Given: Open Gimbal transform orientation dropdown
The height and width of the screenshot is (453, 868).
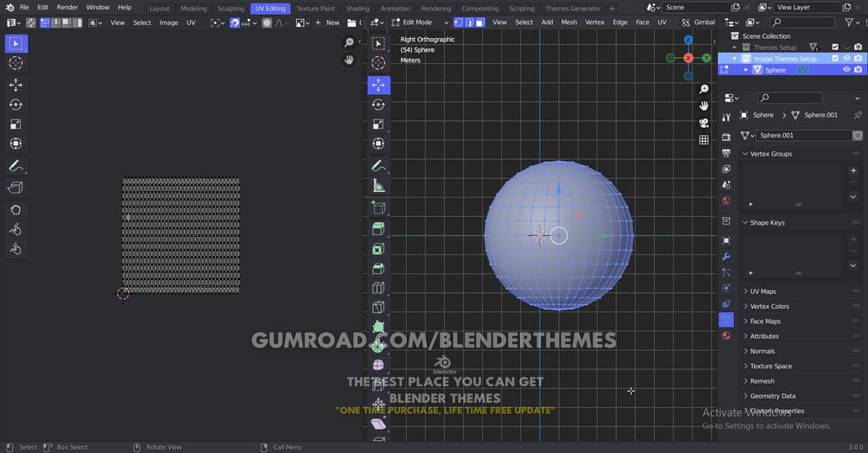Looking at the screenshot, I should pyautogui.click(x=699, y=22).
